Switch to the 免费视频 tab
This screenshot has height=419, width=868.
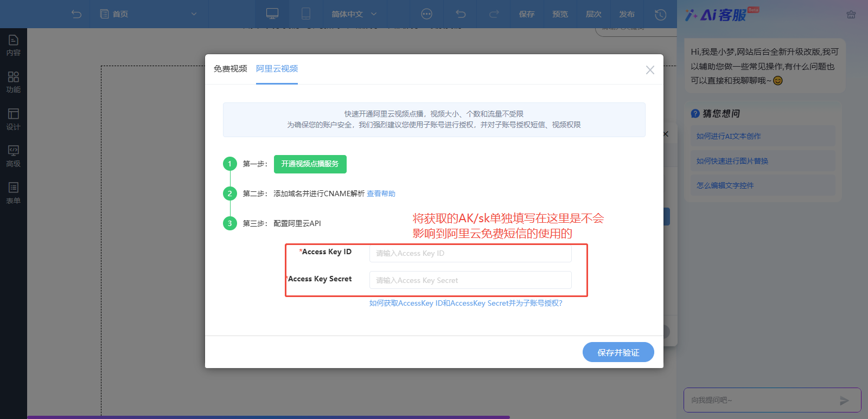[231, 69]
